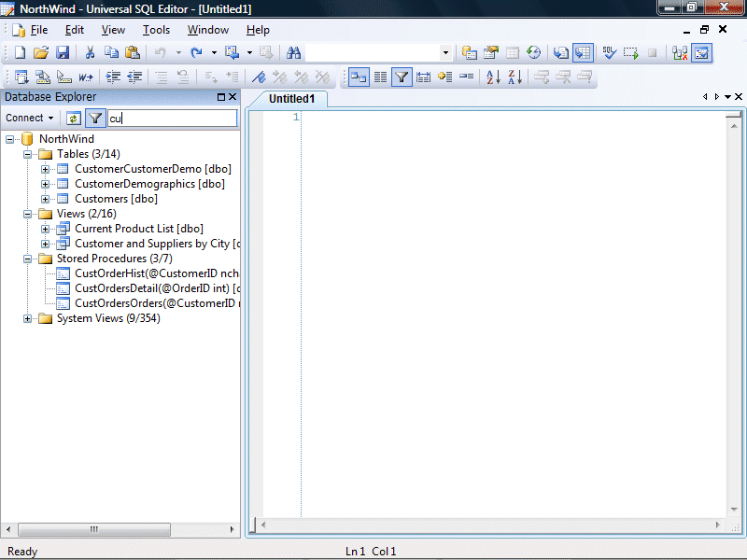Click into the SQL editor text area
The width and height of the screenshot is (747, 560).
(x=514, y=315)
